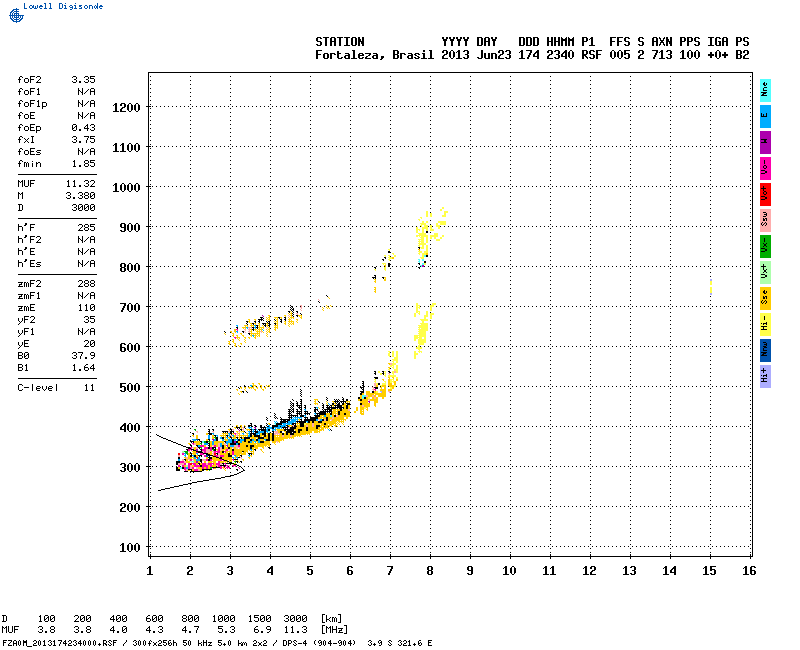This screenshot has width=800, height=650.
Task: Click the 300 km height axis label
Action: coord(130,468)
